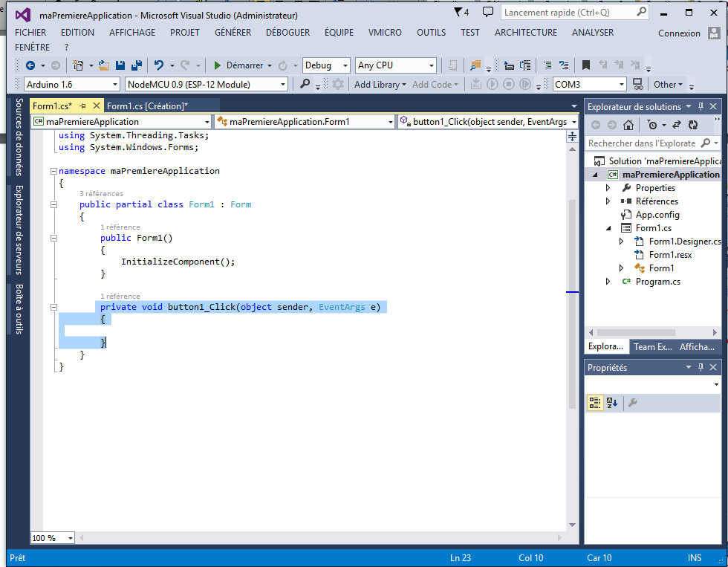Image resolution: width=728 pixels, height=567 pixels.
Task: Click the Connexion sign-in link
Action: (x=679, y=33)
